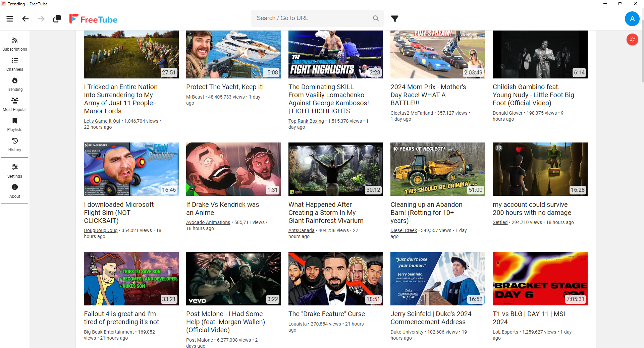Open Diesel Creek channel link
Screen dimensions: 644x348
coord(404,230)
